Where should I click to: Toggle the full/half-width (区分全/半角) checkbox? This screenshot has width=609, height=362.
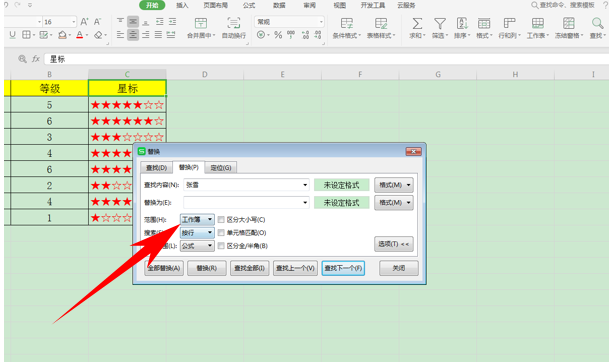(x=221, y=246)
